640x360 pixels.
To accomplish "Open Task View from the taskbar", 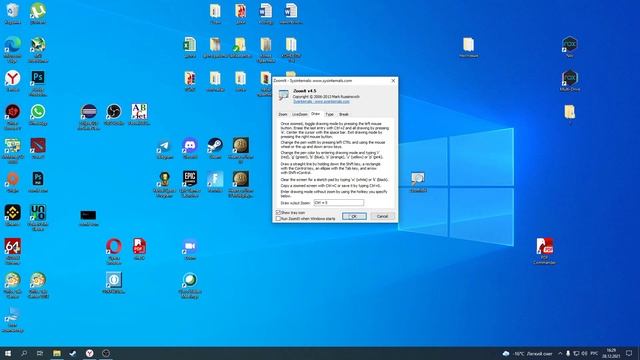I will coord(40,353).
